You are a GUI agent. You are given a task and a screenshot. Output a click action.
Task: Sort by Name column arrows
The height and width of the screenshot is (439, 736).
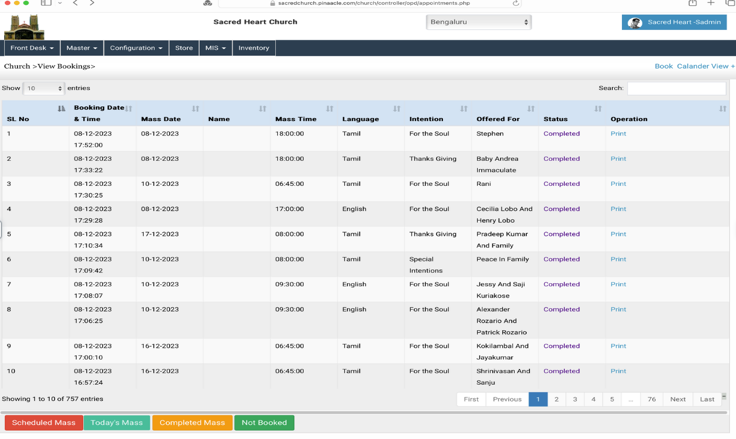point(263,108)
